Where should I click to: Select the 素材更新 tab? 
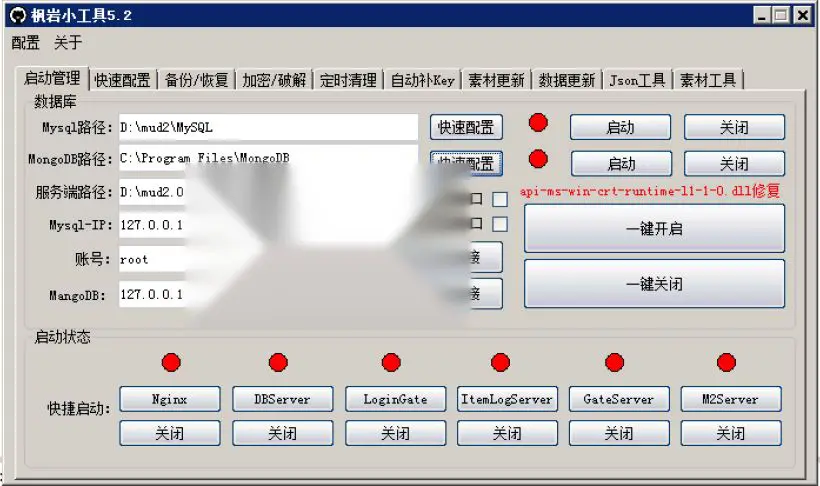tap(496, 80)
